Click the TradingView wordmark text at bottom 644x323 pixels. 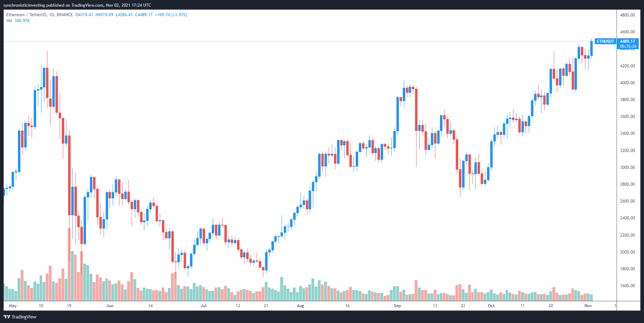pos(24,317)
